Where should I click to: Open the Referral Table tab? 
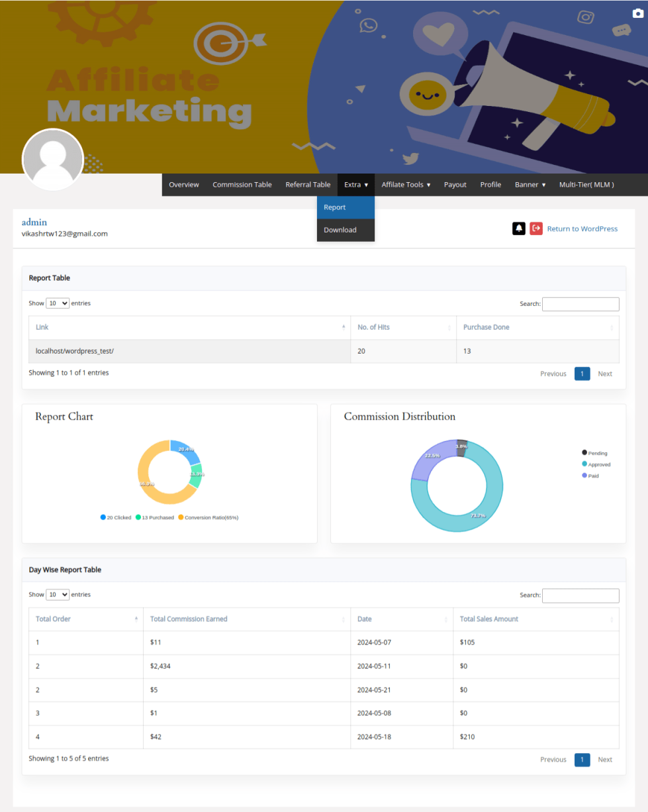tap(308, 185)
